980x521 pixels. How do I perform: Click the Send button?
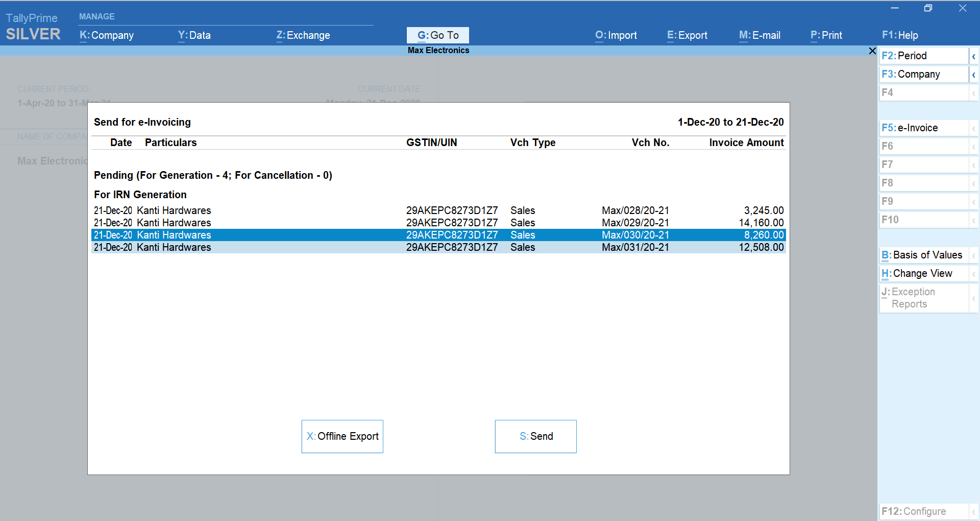[535, 436]
